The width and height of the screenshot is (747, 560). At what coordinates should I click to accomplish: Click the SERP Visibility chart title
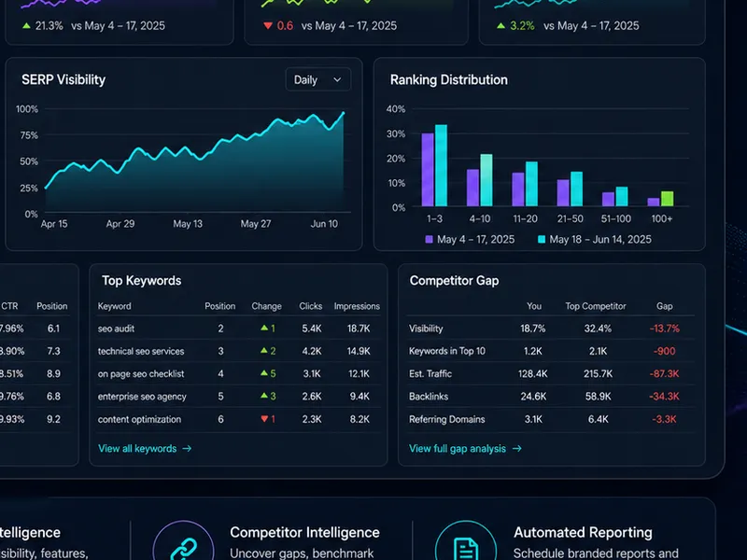pyautogui.click(x=63, y=79)
